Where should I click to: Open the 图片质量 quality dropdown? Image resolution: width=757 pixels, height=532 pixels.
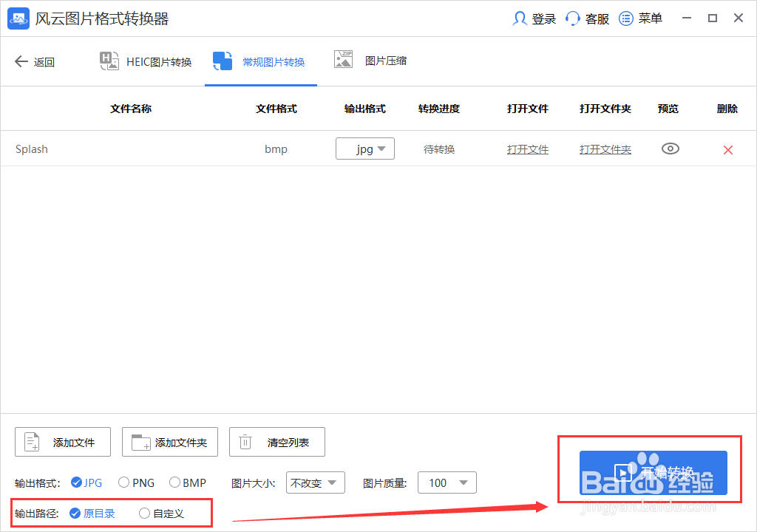coord(447,482)
